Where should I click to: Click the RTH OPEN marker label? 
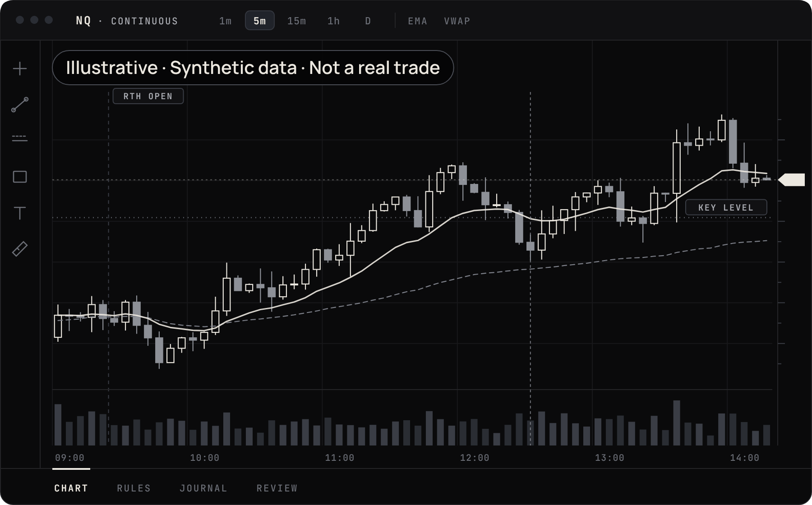[x=148, y=96]
